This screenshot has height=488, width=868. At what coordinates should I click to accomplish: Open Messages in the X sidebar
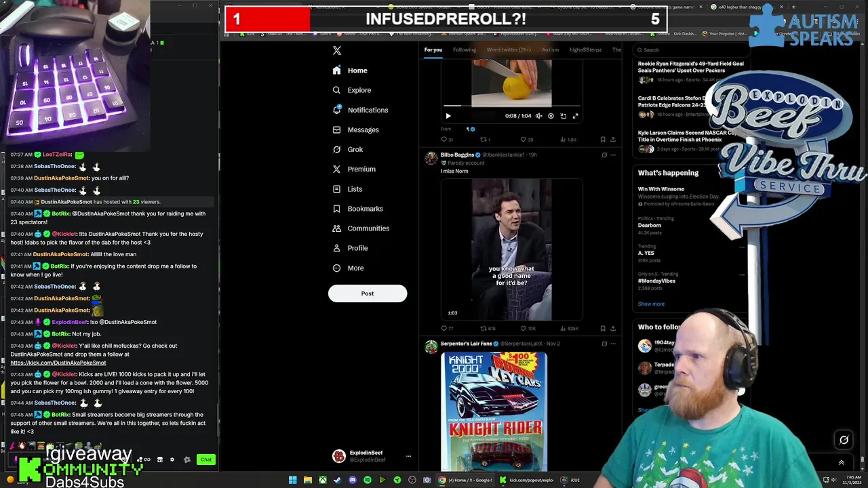355,129
